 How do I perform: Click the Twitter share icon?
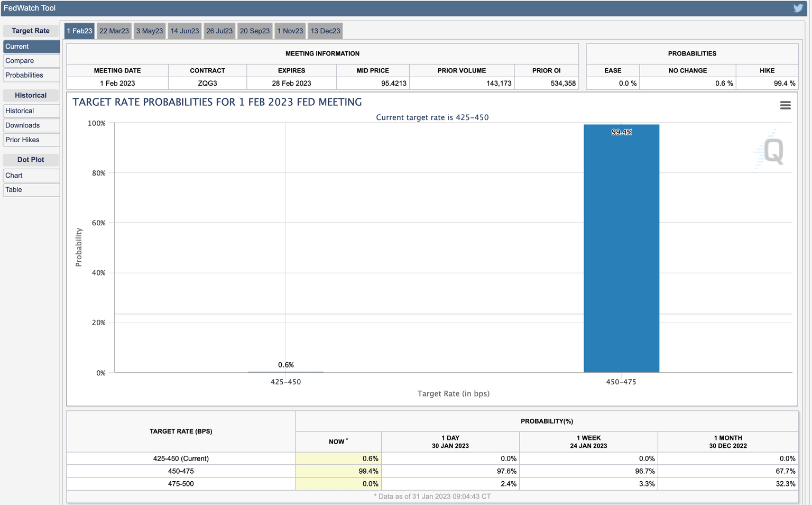[798, 8]
